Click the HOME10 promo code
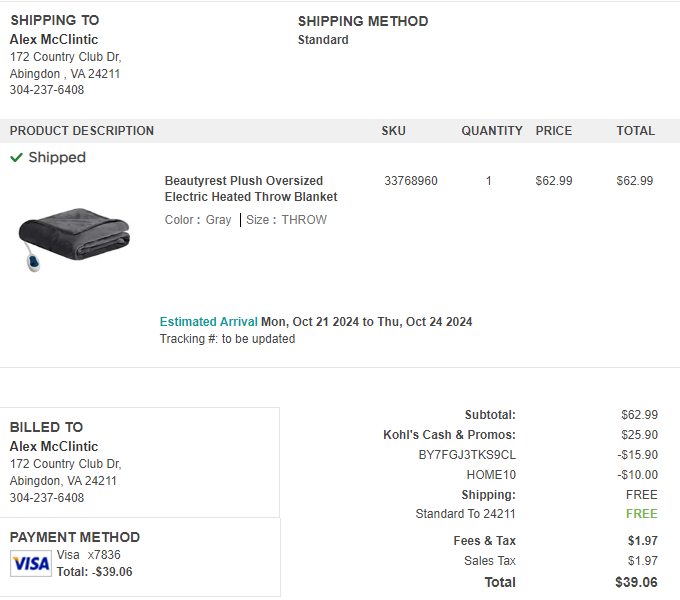This screenshot has height=600, width=680. pos(491,475)
